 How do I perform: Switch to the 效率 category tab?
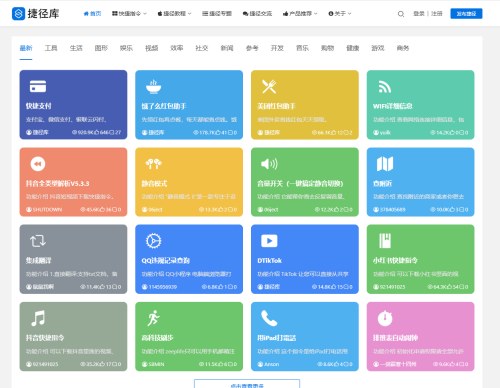(177, 48)
